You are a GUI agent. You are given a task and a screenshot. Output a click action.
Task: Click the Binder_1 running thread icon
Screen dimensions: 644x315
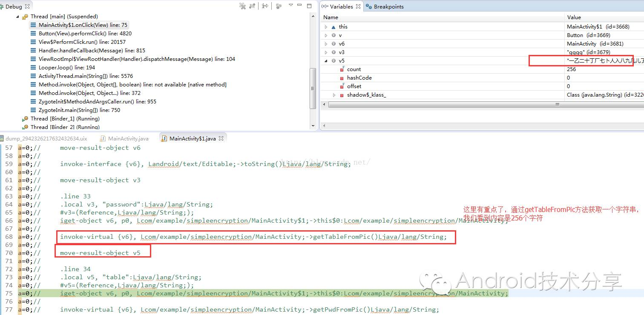coord(25,119)
